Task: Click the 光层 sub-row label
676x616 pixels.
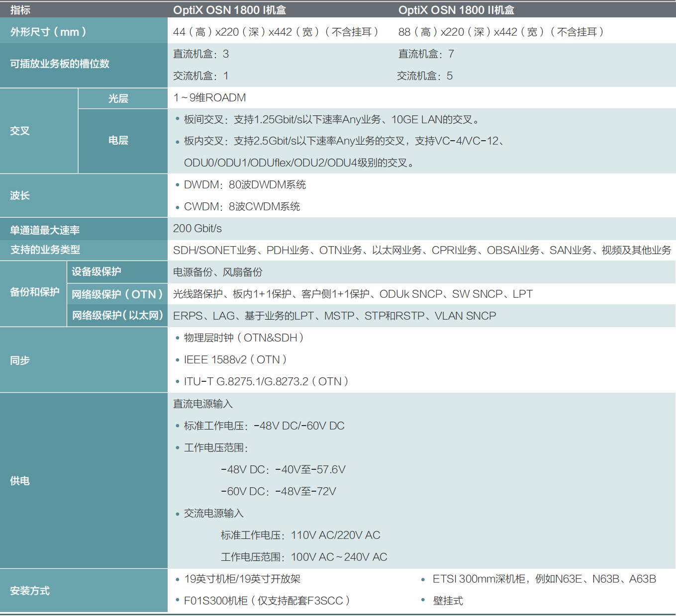Action: 118,98
